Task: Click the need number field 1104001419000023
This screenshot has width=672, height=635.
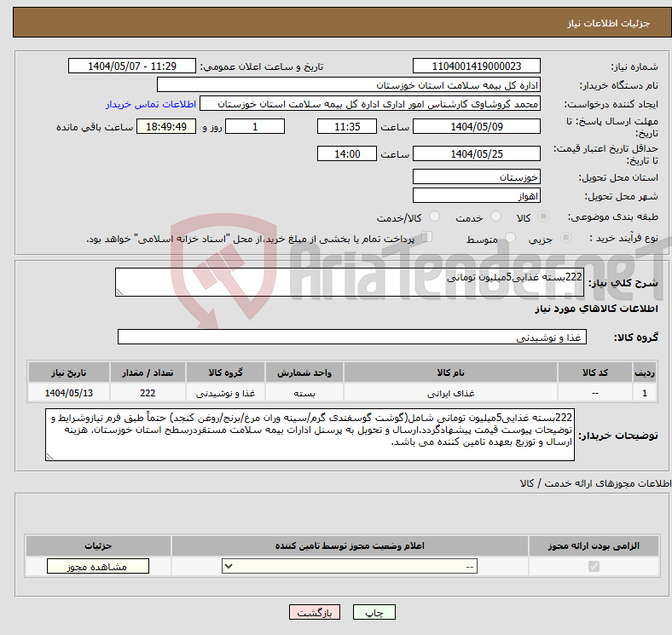Action: click(476, 66)
